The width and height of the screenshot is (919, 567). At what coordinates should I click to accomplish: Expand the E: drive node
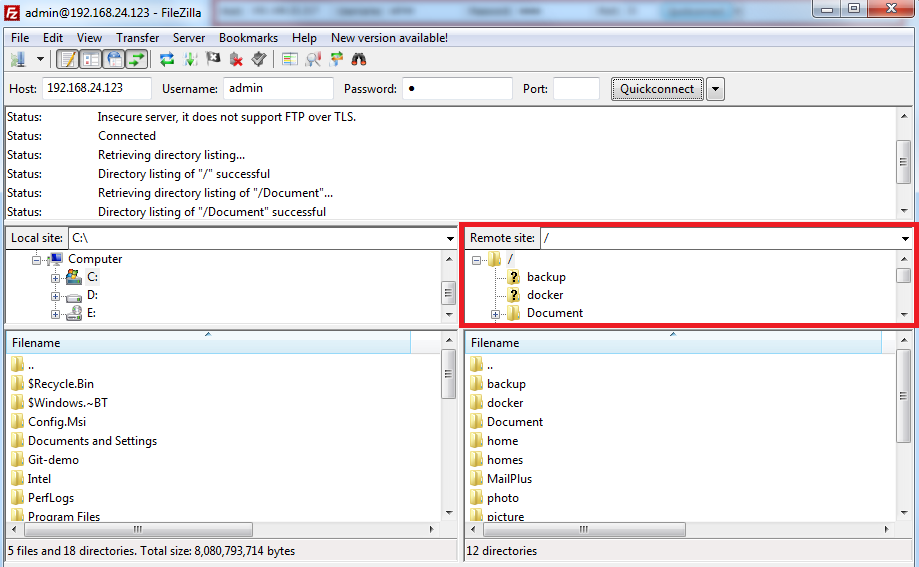(55, 314)
